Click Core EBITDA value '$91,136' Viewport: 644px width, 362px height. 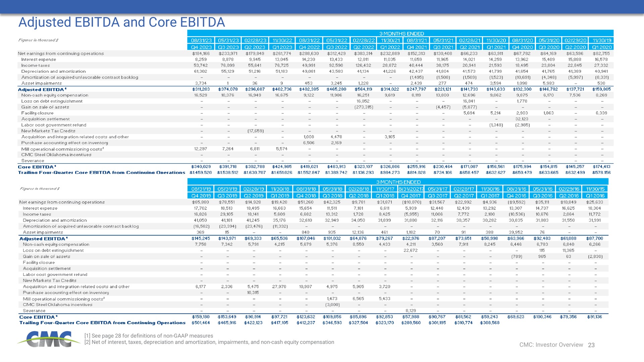tap(594, 317)
